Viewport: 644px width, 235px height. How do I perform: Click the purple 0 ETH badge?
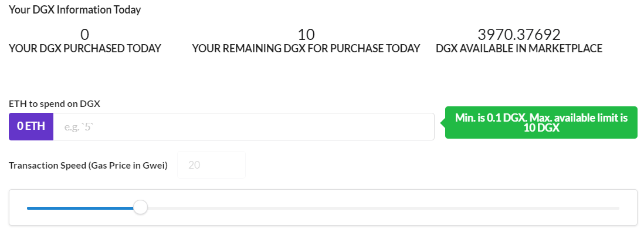[31, 126]
